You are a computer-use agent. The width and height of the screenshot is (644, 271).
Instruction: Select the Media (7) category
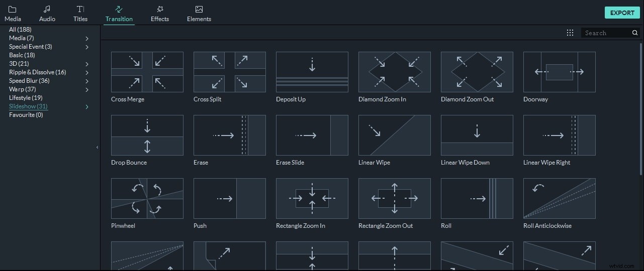(x=22, y=38)
